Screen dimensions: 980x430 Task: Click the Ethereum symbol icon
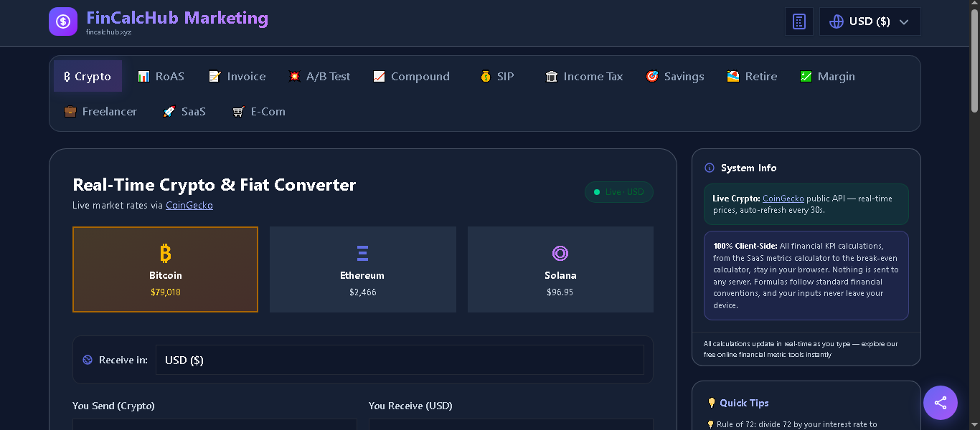point(363,253)
